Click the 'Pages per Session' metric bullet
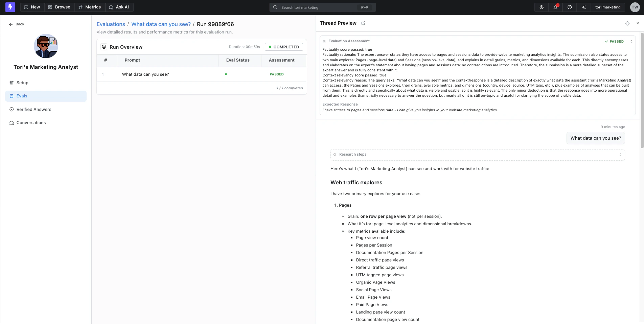Screen dimensions: 644x324 point(374,245)
